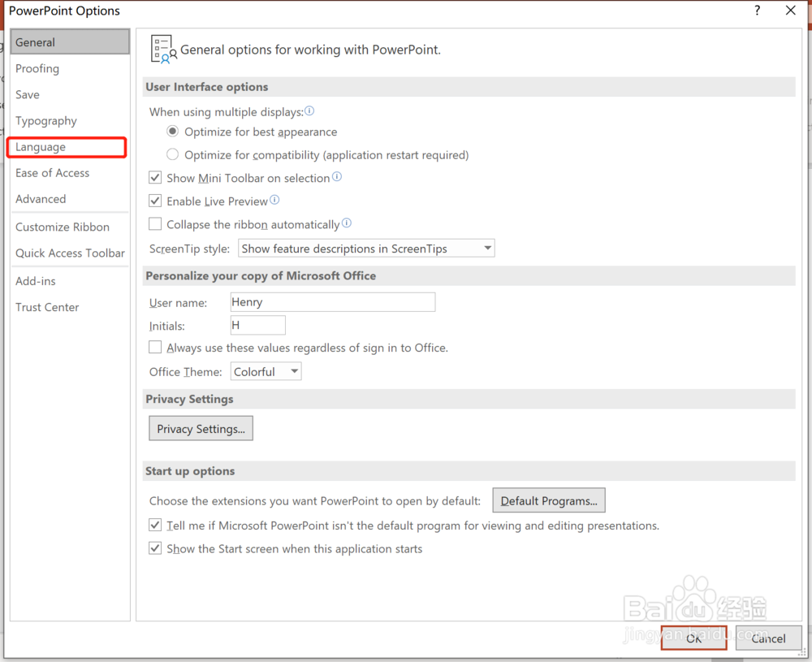Open Ease of Access options

(70, 172)
